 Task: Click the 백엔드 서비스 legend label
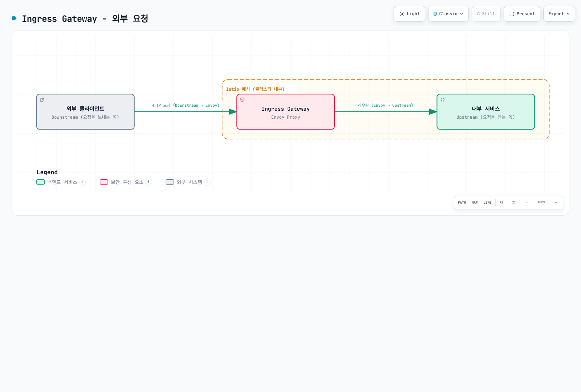(62, 182)
